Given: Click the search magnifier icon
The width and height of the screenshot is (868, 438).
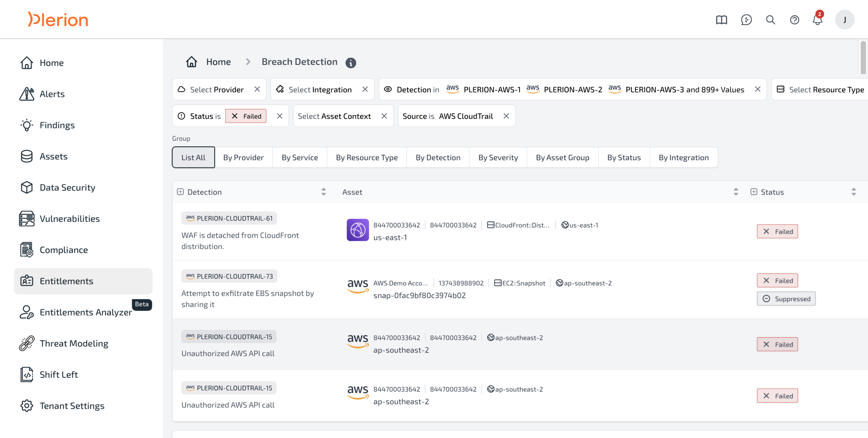Looking at the screenshot, I should coord(770,20).
